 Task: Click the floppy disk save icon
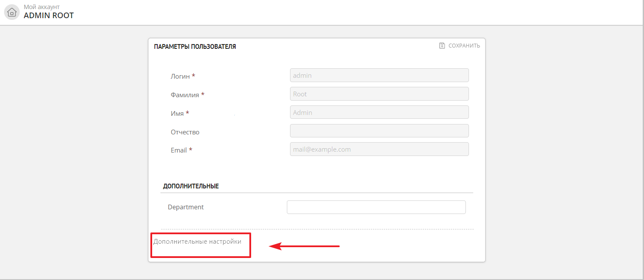click(x=442, y=46)
